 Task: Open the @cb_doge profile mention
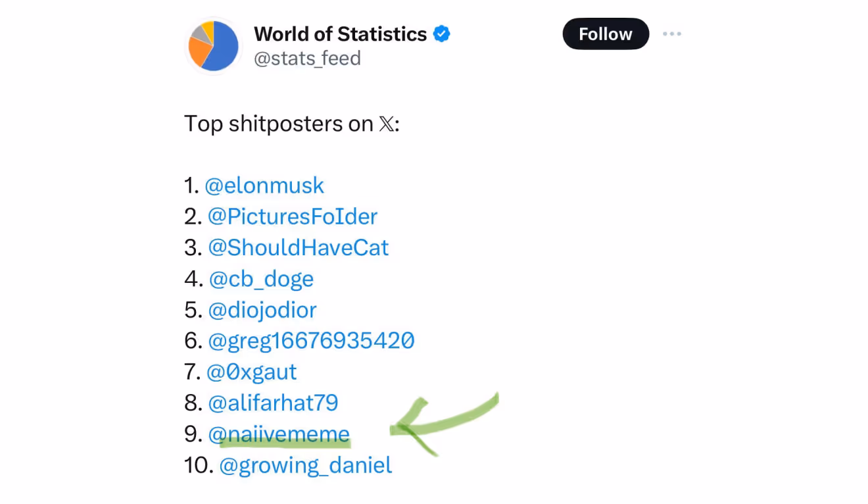(261, 279)
